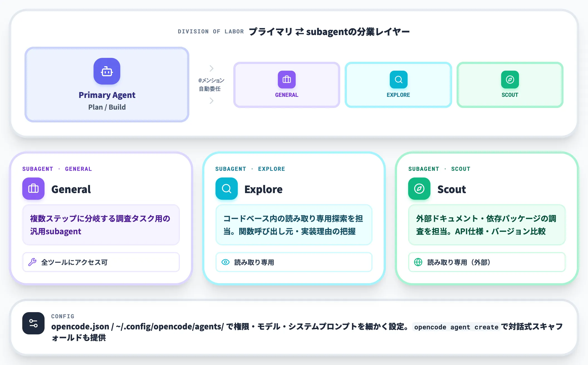Click the 読み取り専用 badge in Explore card
The height and width of the screenshot is (365, 588).
point(294,262)
